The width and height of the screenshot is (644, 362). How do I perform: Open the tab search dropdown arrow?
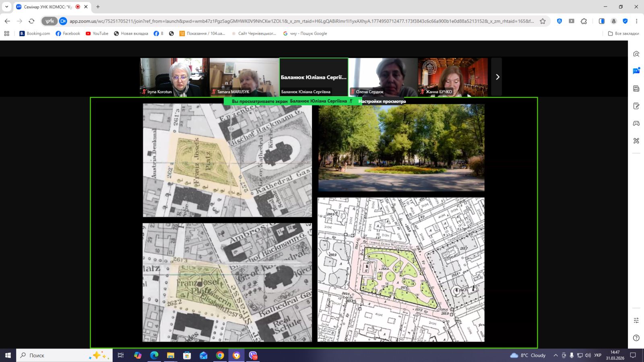tap(6, 7)
